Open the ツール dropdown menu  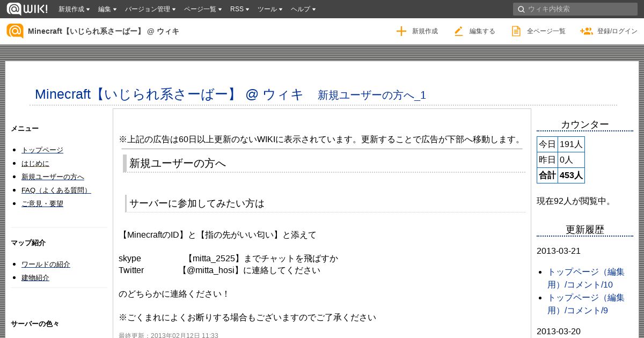pyautogui.click(x=270, y=9)
